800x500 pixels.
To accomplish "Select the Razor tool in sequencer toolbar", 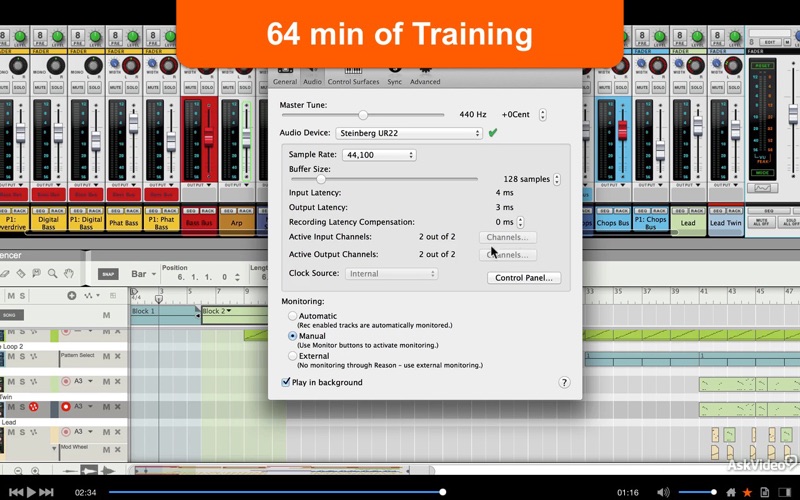I will point(20,274).
